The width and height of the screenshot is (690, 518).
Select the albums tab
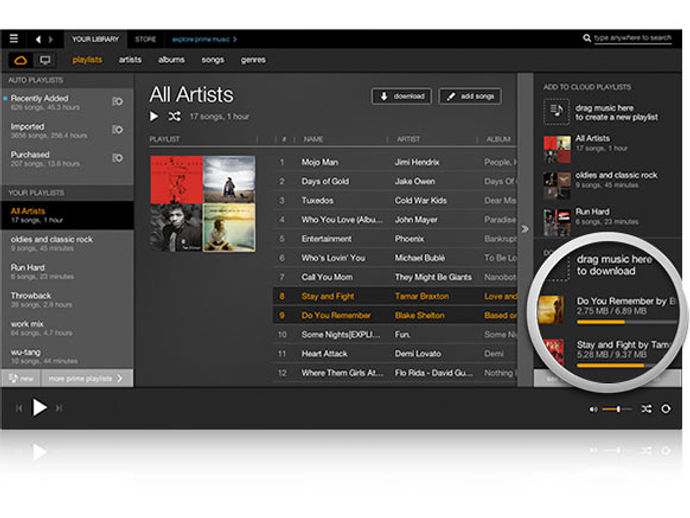[171, 60]
